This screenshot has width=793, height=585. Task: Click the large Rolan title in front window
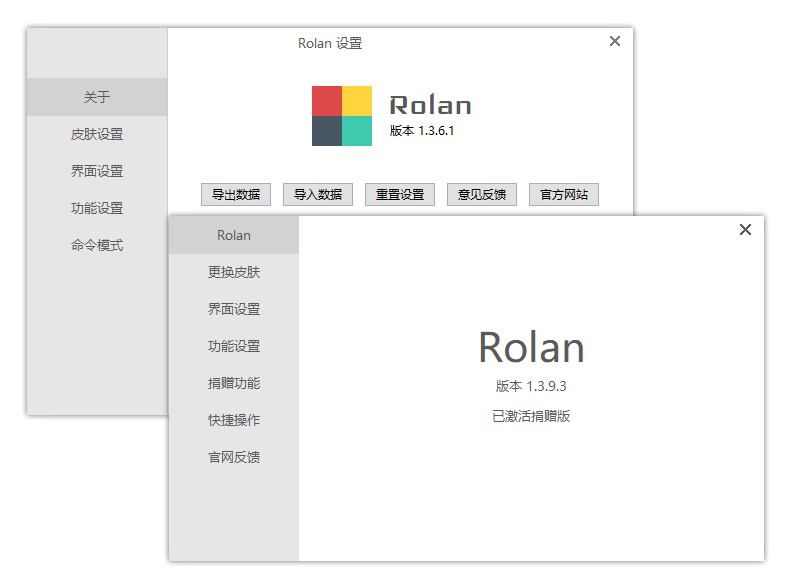click(x=532, y=348)
